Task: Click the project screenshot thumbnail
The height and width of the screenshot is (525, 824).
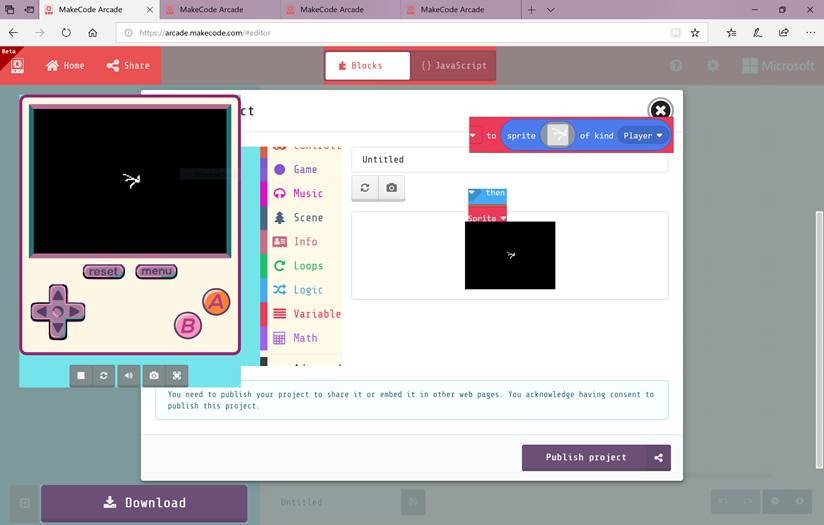Action: (x=510, y=255)
